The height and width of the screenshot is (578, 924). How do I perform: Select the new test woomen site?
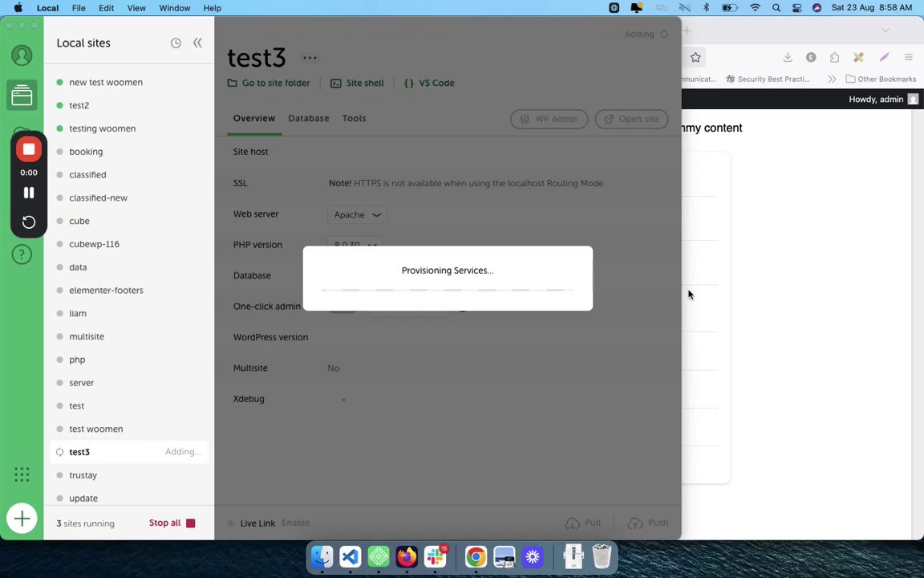[x=129, y=83]
